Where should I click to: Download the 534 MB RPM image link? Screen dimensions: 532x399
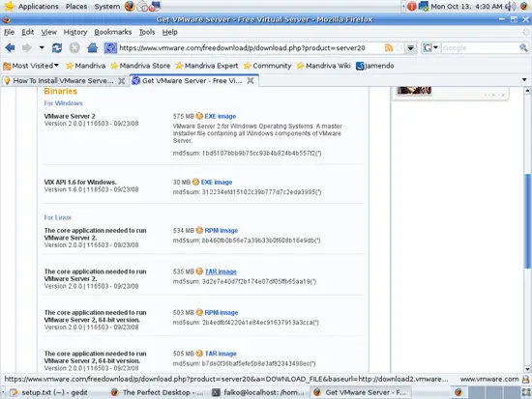(222, 231)
